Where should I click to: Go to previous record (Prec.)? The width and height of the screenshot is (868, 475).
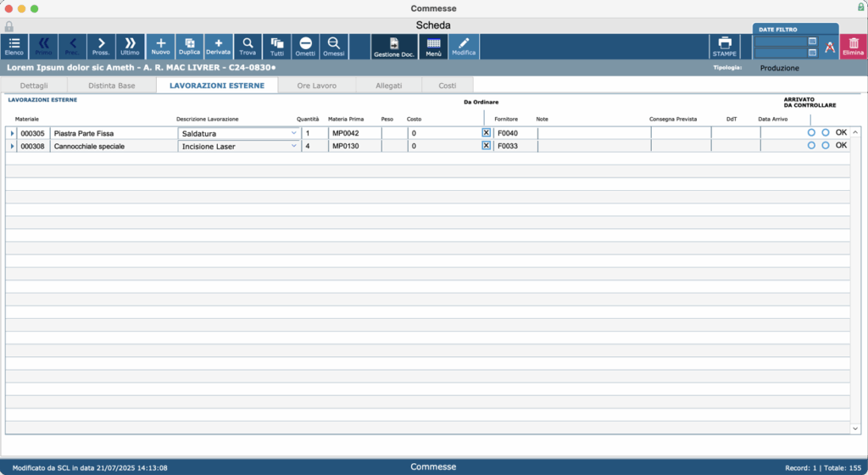point(72,47)
